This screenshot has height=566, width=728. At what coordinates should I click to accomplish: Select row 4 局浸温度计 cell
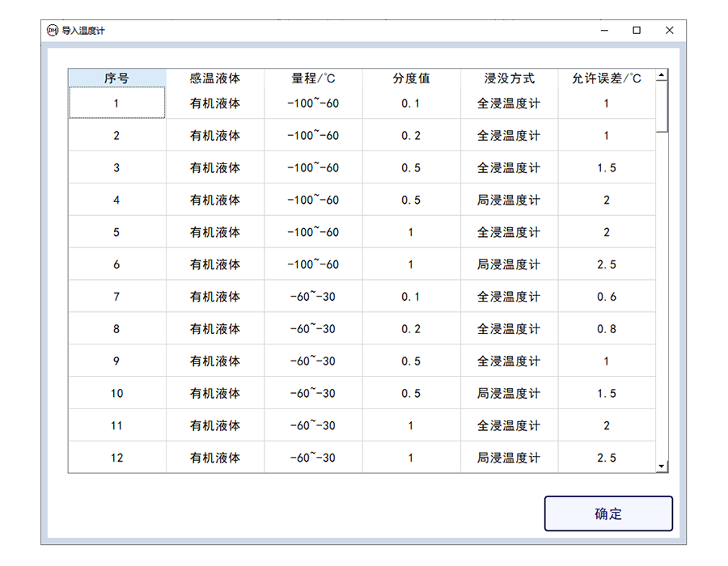coord(509,200)
